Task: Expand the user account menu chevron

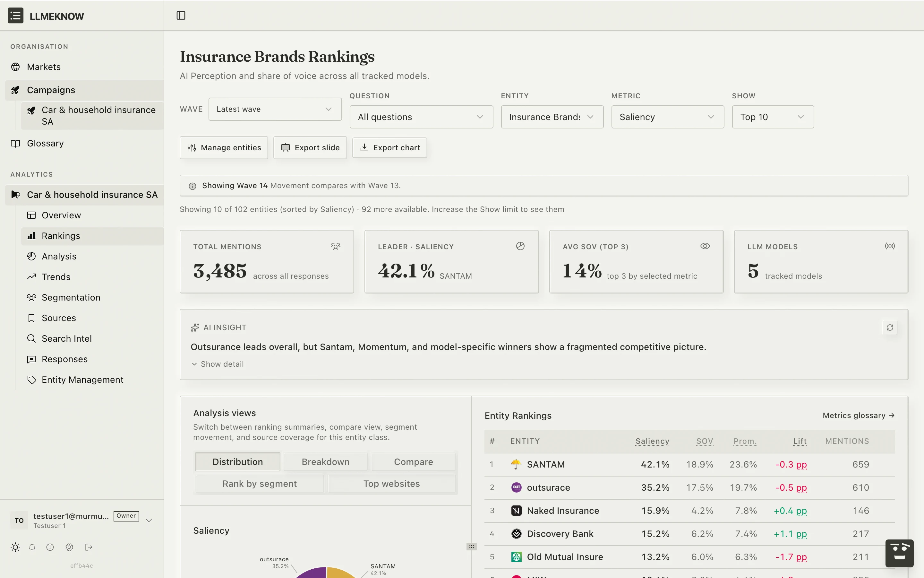Action: tap(149, 520)
